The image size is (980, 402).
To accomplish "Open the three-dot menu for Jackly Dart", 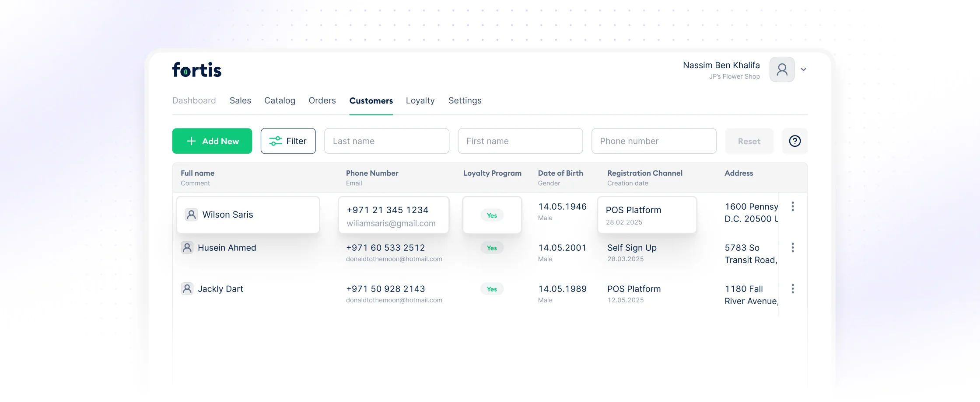I will [792, 289].
